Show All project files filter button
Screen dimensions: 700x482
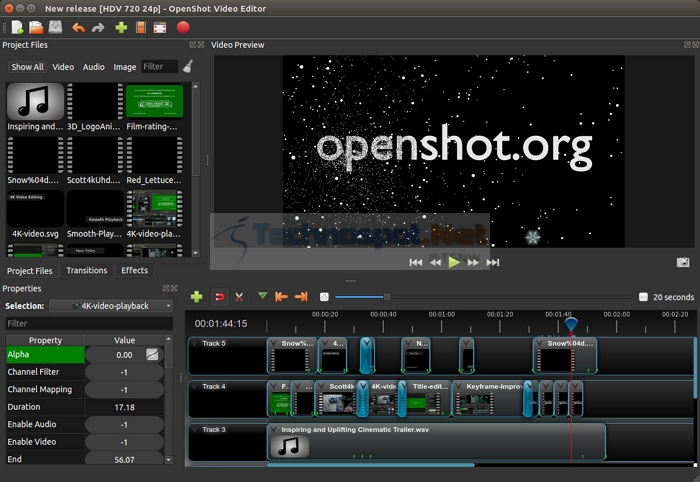(x=27, y=67)
